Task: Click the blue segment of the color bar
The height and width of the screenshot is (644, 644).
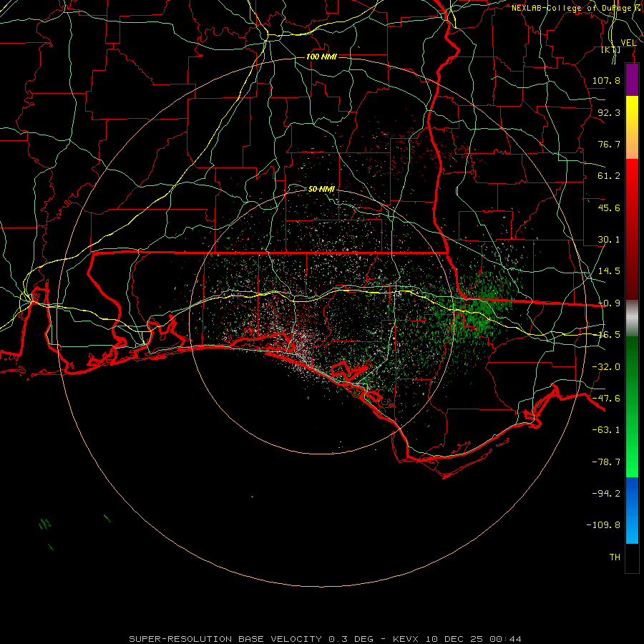Action: coord(632,510)
